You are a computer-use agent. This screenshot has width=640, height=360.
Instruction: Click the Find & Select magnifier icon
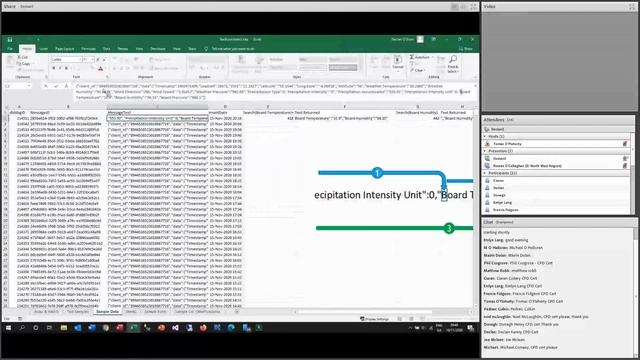pyautogui.click(x=453, y=60)
